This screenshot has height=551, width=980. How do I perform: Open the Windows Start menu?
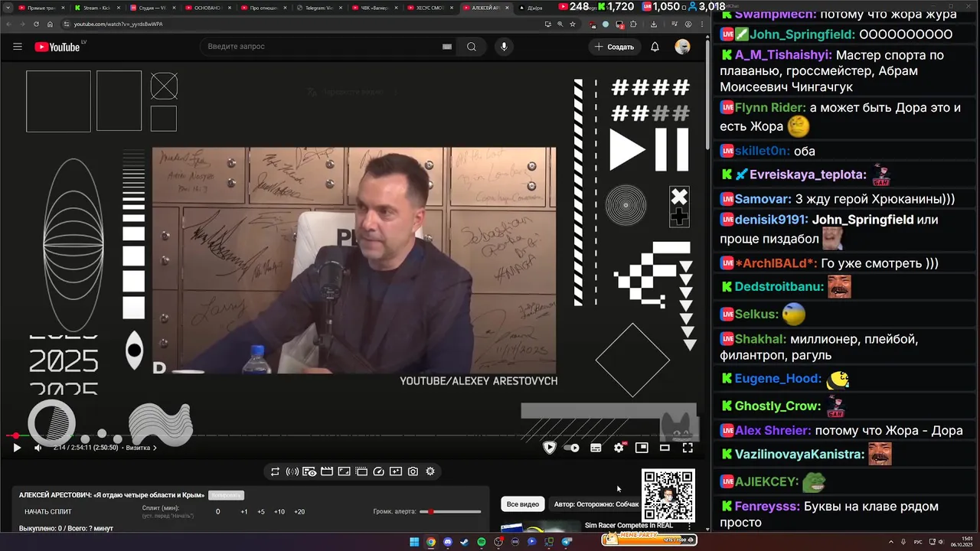click(414, 542)
